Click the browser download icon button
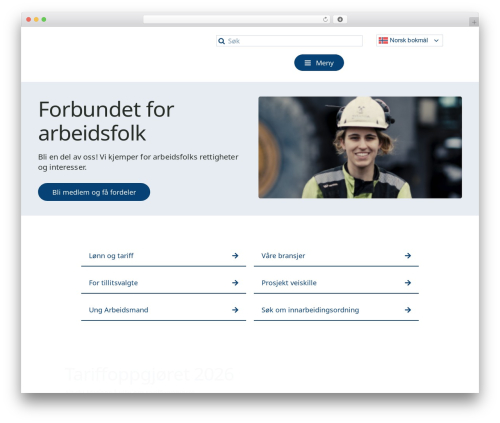 (340, 20)
